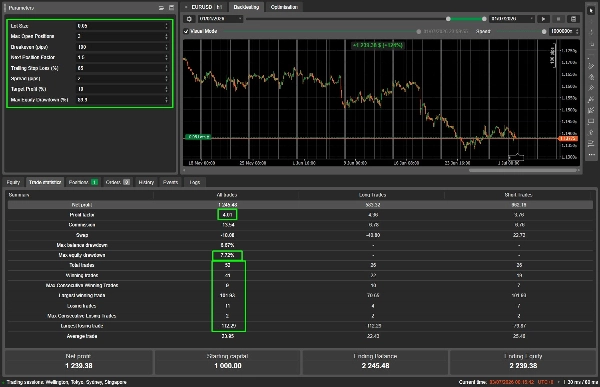600x387 pixels.
Task: Click the Target Profit stepper arrows
Action: [x=166, y=89]
